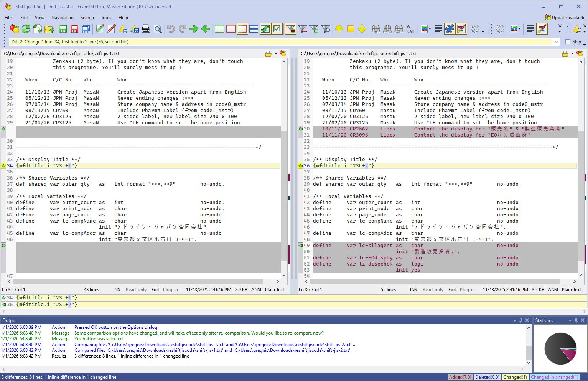Toggle the Skip checkbox
The width and height of the screenshot is (588, 381).
click(568, 42)
